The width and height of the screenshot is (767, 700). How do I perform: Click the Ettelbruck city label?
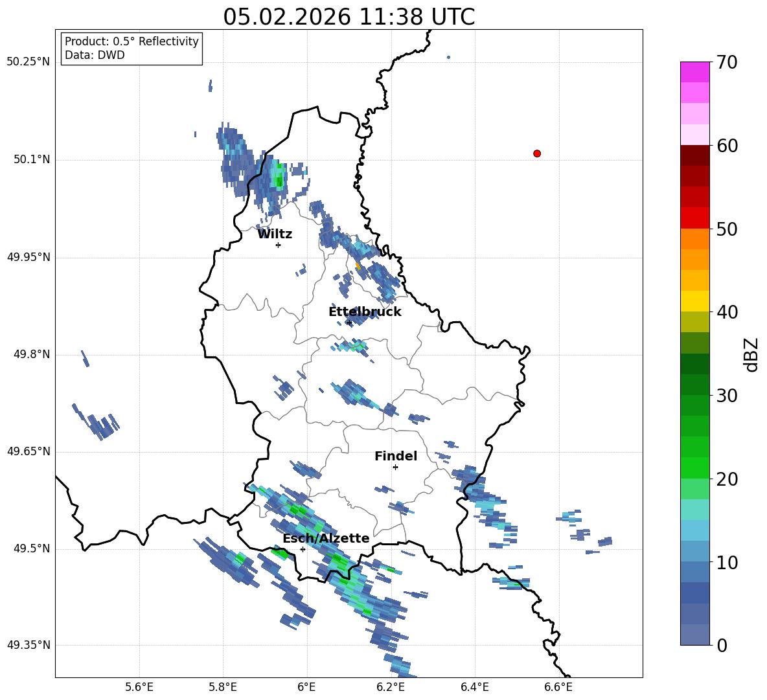click(x=365, y=312)
